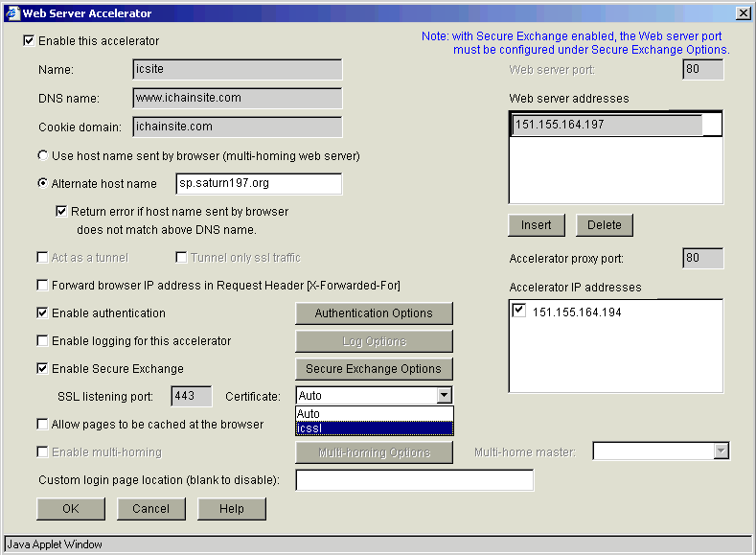This screenshot has height=555, width=756.
Task: Check Allow pages to be cached at browser
Action: tap(42, 424)
